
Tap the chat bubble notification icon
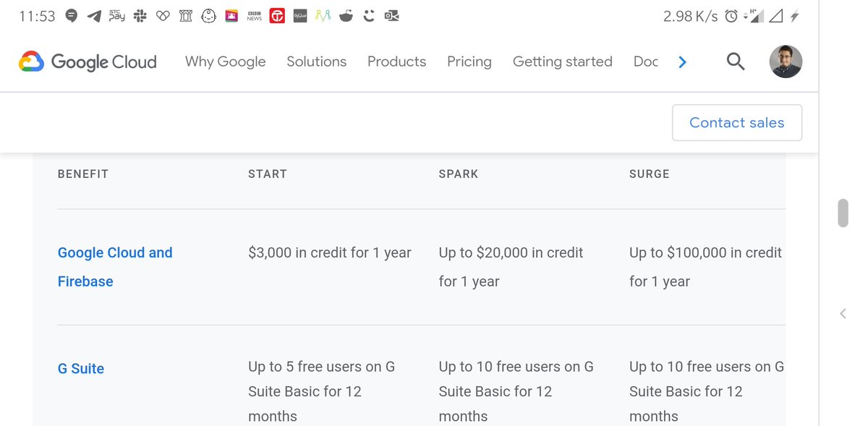(x=71, y=16)
